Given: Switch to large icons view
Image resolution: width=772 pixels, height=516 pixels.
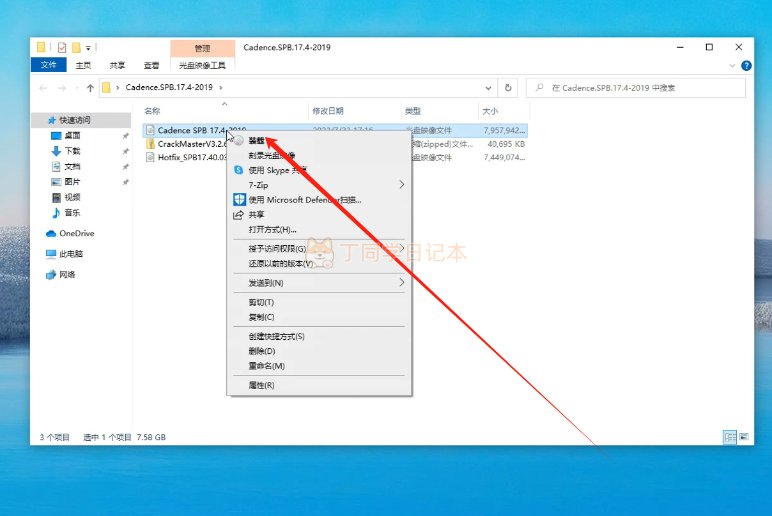Looking at the screenshot, I should (744, 437).
